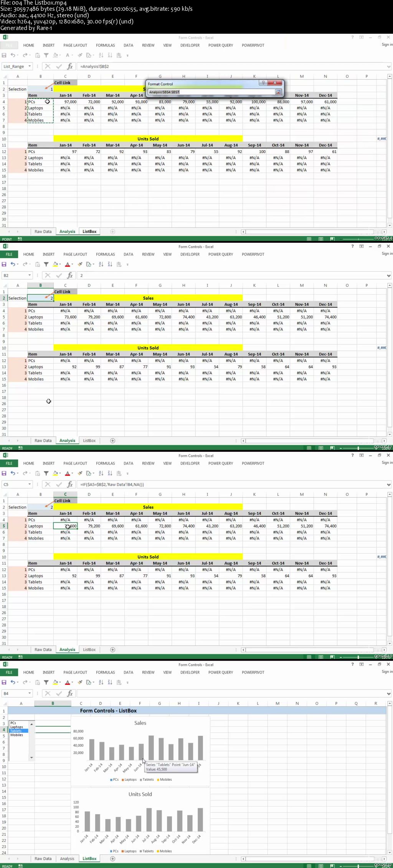393x868 pixels.
Task: Click the Sales chart title
Action: click(x=140, y=723)
